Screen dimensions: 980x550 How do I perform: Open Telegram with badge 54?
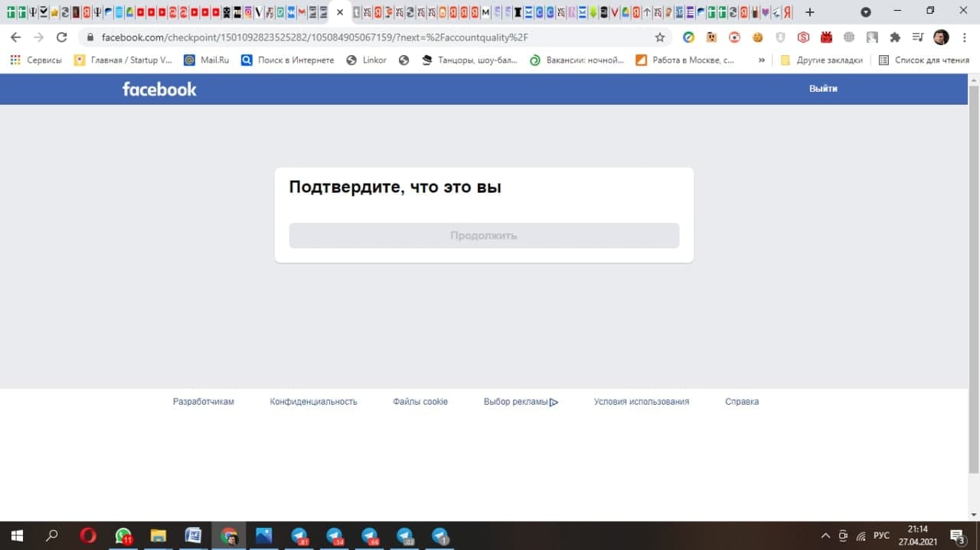point(335,535)
